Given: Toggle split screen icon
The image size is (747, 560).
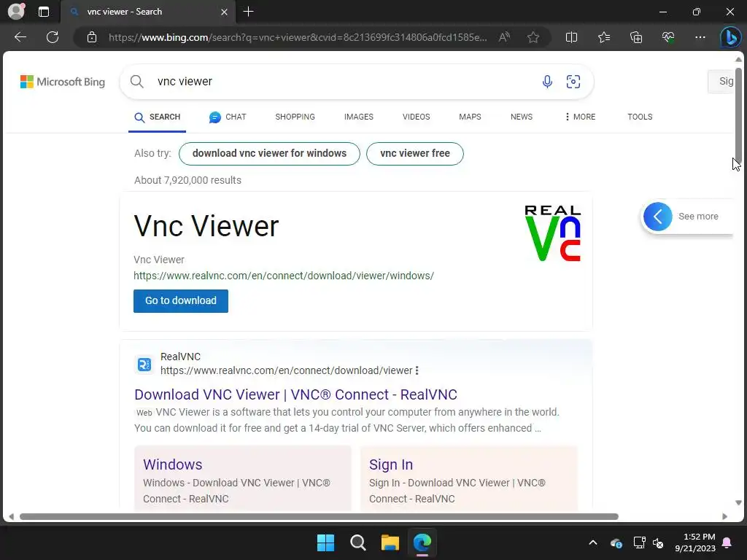Looking at the screenshot, I should [571, 37].
